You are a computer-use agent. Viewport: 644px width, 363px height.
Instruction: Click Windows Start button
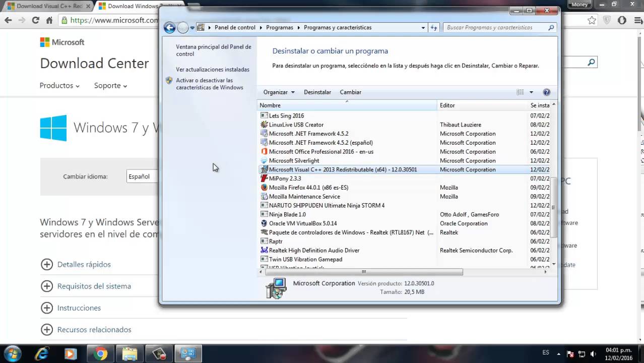pyautogui.click(x=13, y=353)
